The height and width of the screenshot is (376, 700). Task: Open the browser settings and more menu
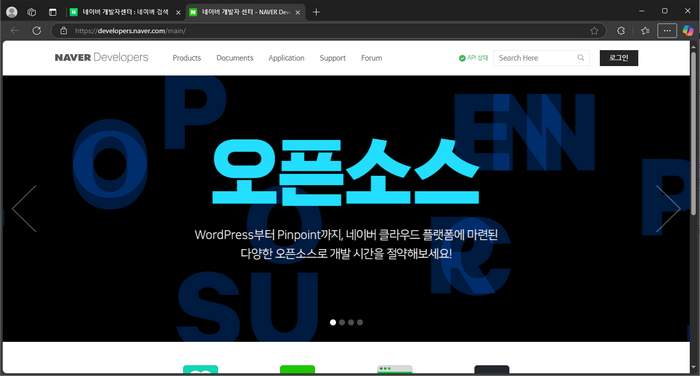click(667, 31)
